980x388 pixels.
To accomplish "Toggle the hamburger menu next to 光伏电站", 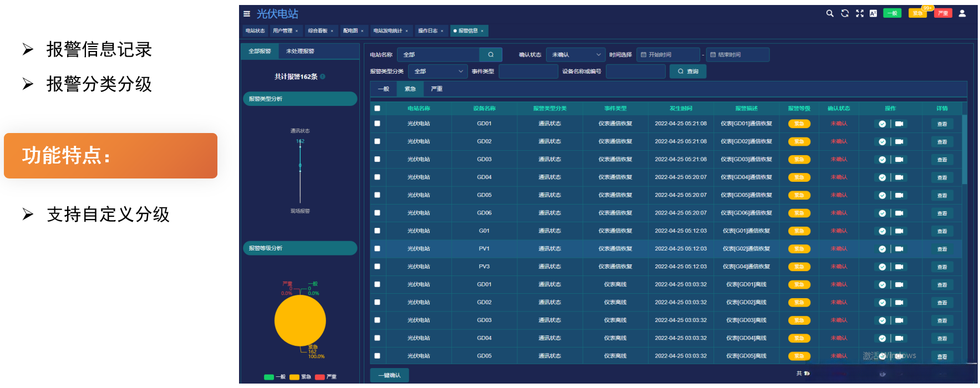I will pos(247,14).
